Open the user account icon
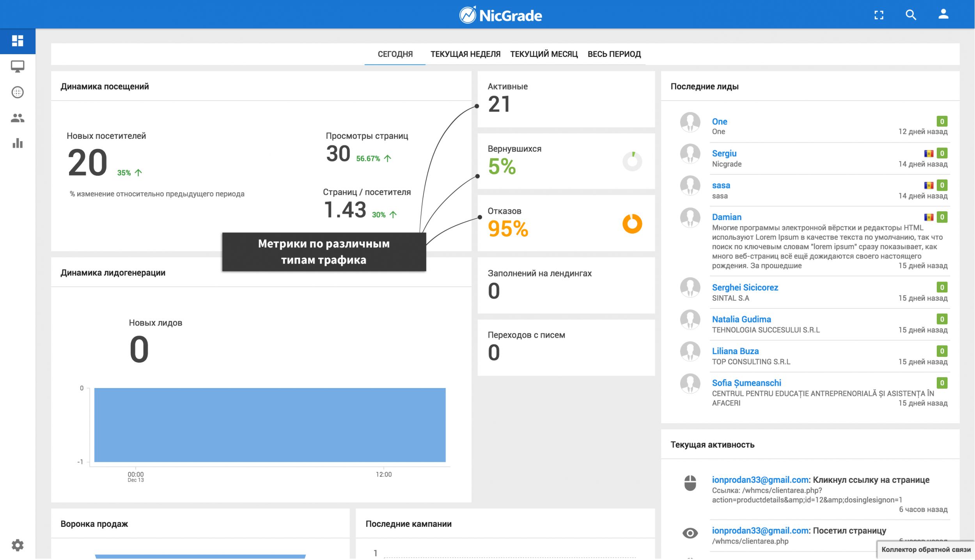 (x=943, y=14)
